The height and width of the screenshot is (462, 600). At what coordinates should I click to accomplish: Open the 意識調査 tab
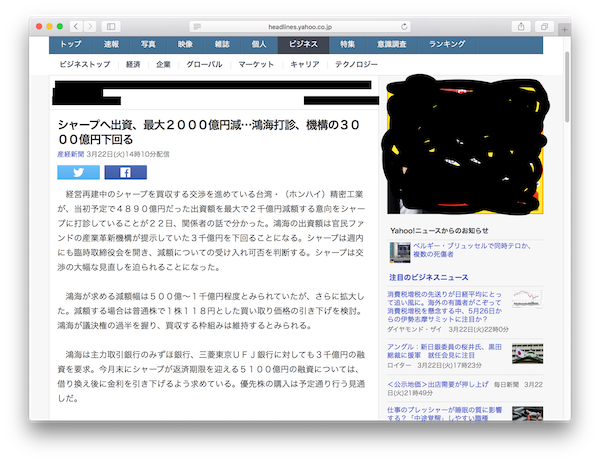392,44
